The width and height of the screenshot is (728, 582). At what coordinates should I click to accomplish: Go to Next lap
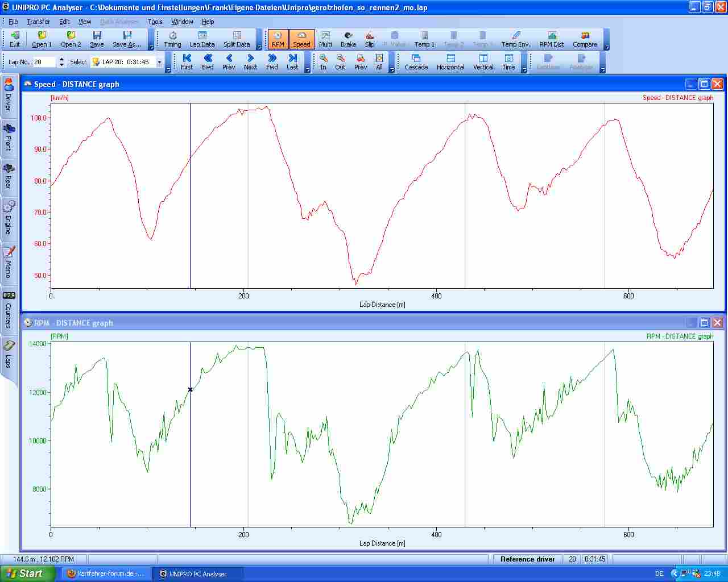tap(250, 62)
